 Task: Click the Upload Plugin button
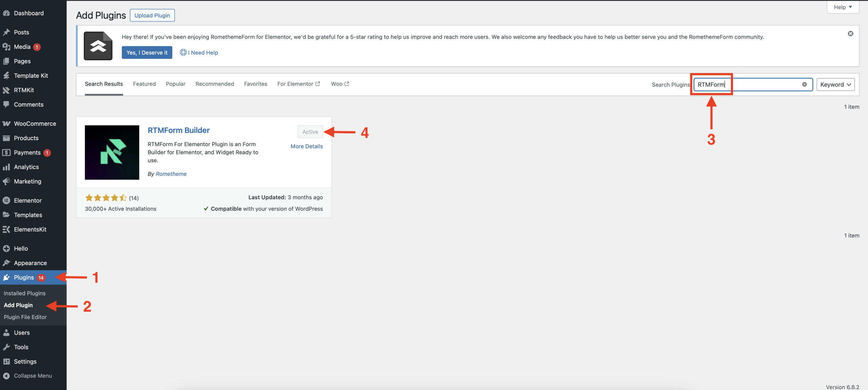click(x=152, y=15)
